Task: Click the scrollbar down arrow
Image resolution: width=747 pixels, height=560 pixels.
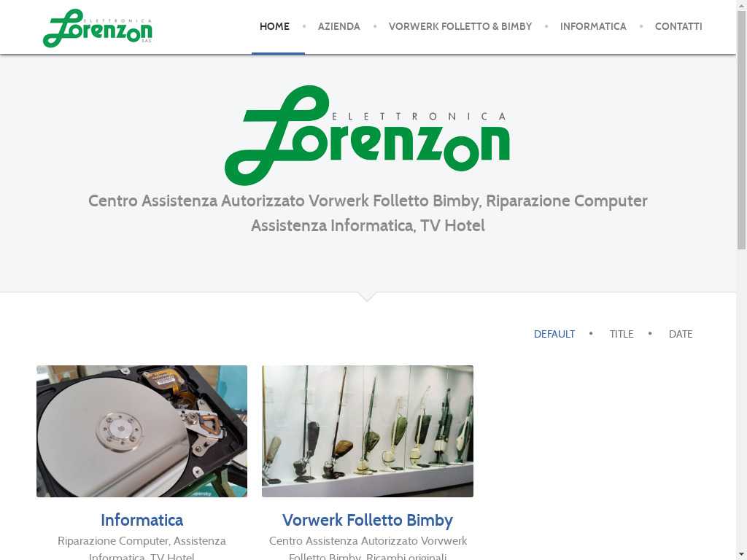Action: click(742, 556)
